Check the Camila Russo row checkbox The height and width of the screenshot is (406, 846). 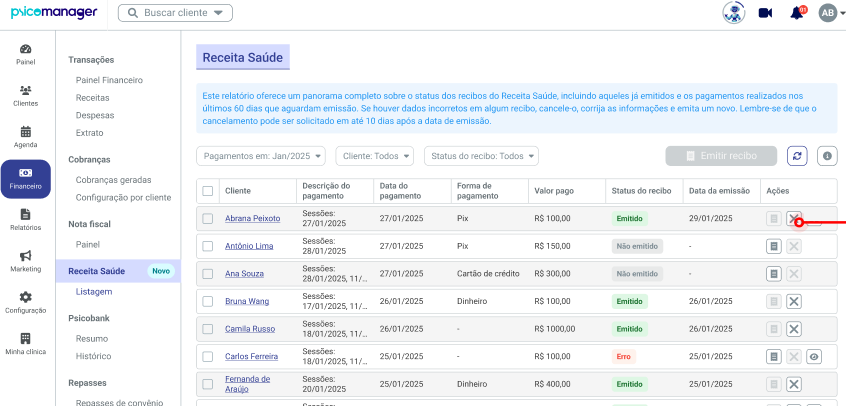pyautogui.click(x=208, y=329)
